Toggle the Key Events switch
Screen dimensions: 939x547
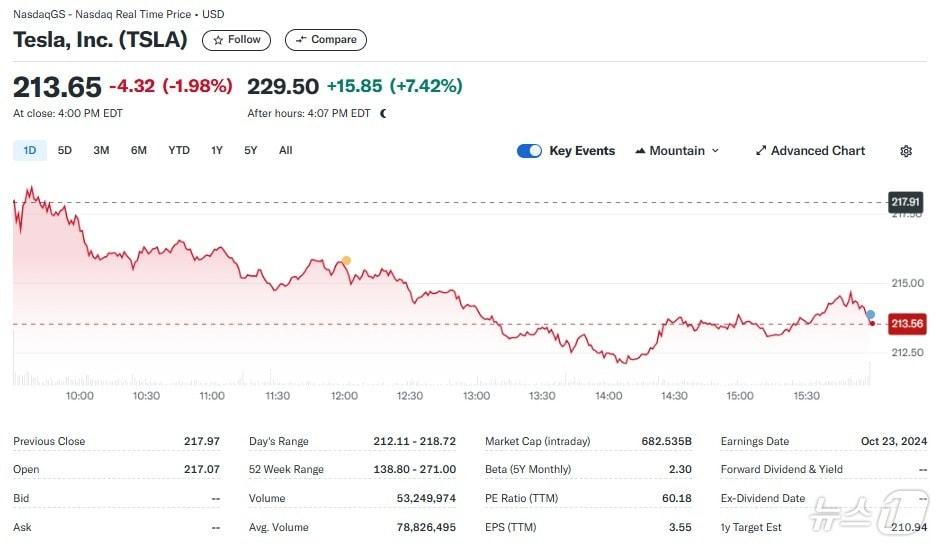pyautogui.click(x=529, y=151)
